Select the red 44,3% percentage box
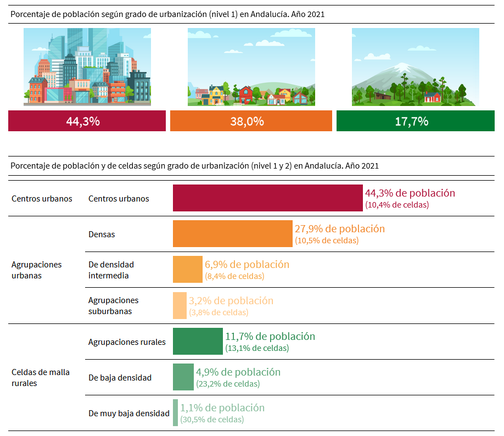The height and width of the screenshot is (436, 504). pyautogui.click(x=87, y=121)
